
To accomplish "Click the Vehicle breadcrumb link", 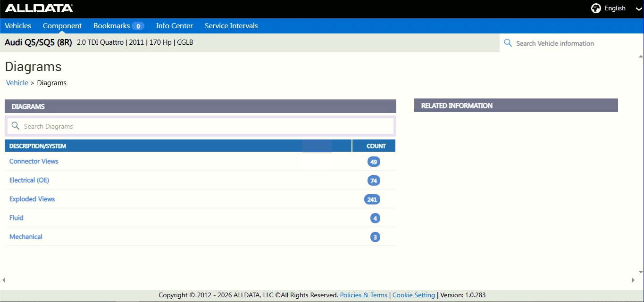I will tap(17, 83).
